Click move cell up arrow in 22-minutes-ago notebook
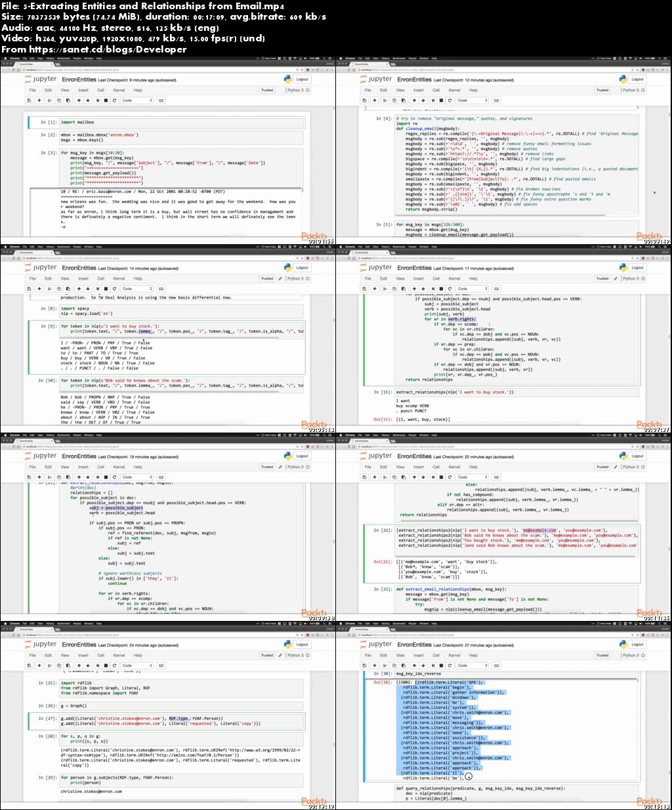 (414, 477)
